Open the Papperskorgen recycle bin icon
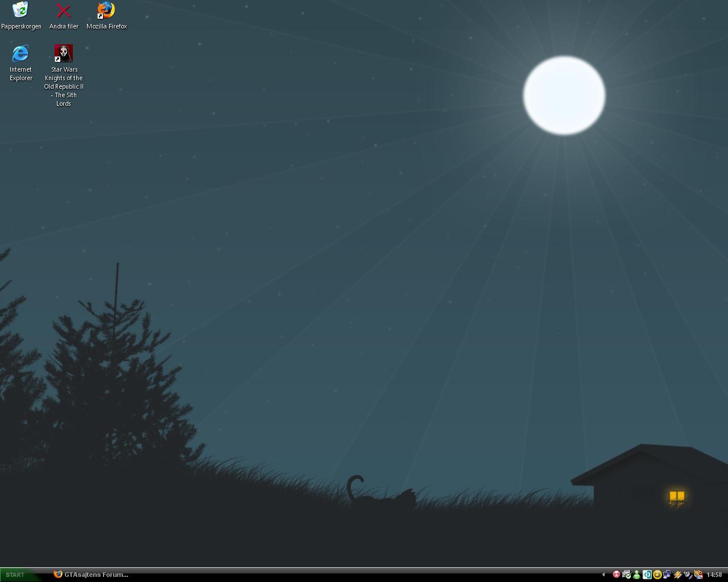 pyautogui.click(x=20, y=10)
